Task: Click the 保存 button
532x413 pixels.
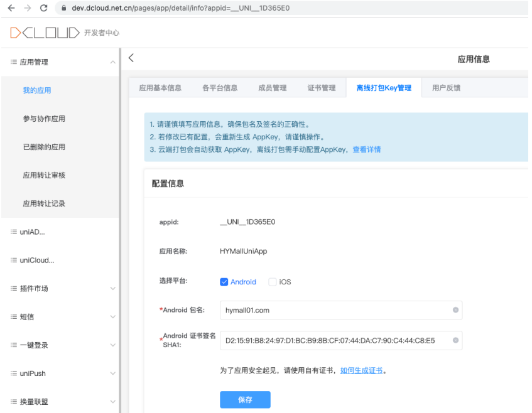Action: 245,400
